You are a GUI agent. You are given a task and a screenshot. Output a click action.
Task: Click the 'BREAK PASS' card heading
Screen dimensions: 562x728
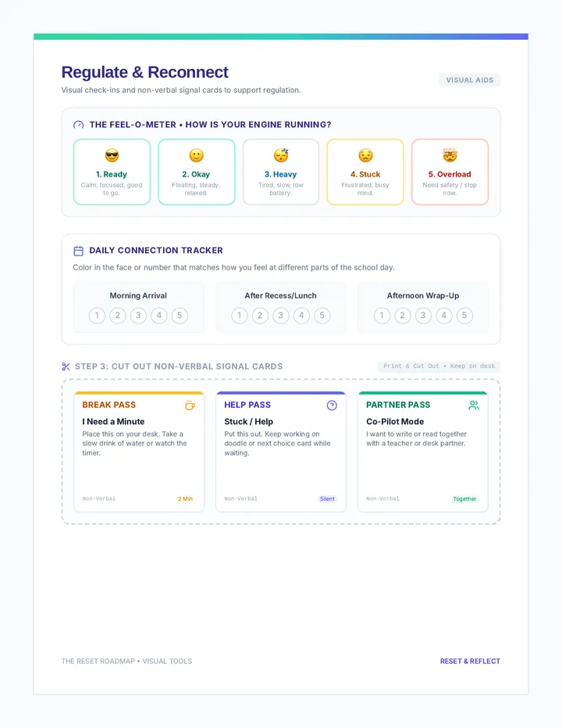tap(109, 405)
